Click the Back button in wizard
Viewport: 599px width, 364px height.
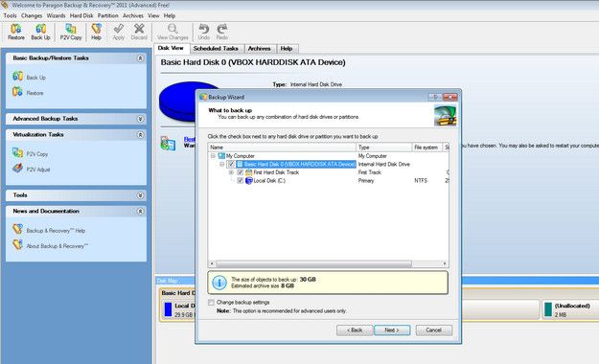[x=355, y=330]
